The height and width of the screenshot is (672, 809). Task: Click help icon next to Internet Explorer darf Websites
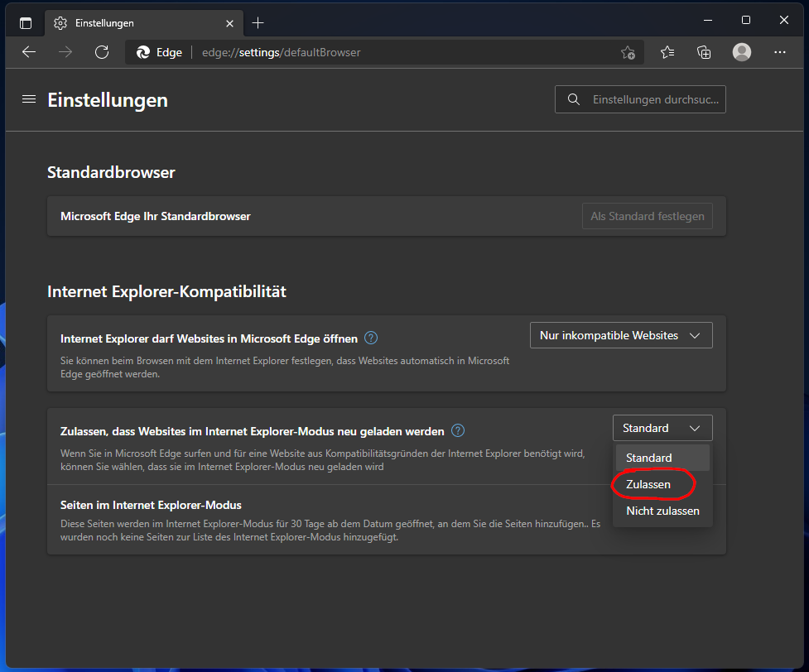click(x=371, y=338)
